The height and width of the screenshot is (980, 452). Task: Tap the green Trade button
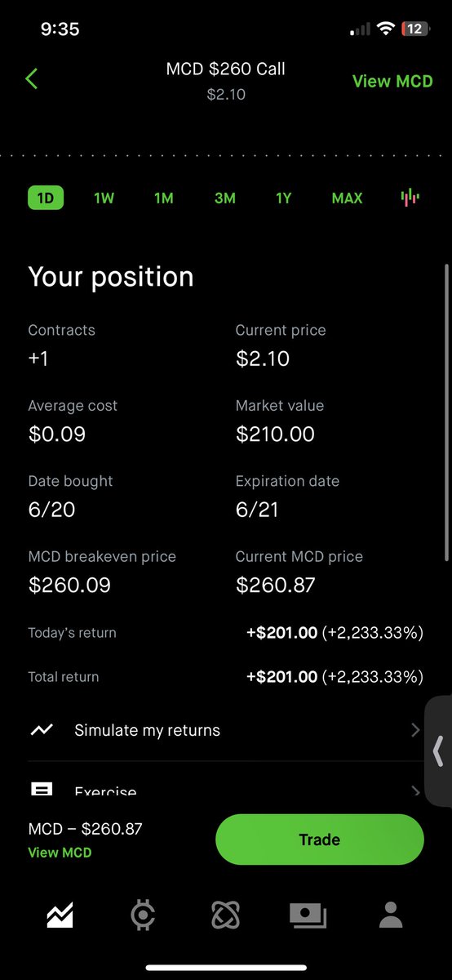320,840
